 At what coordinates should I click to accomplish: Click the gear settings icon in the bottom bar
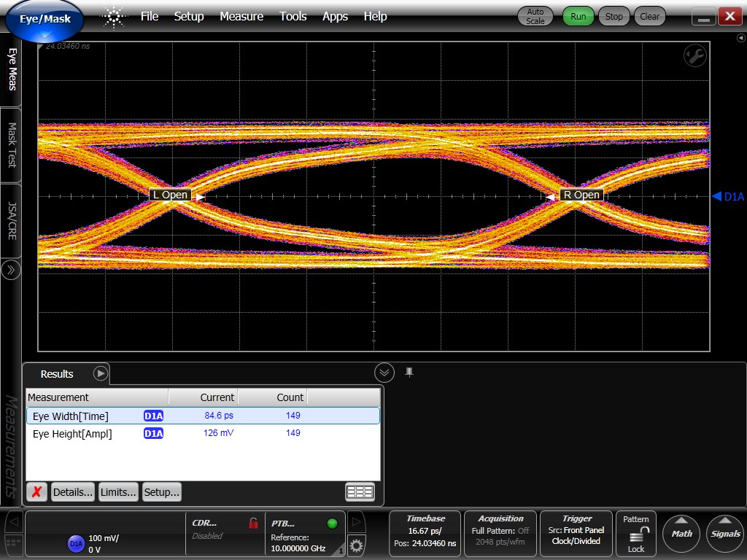356,544
